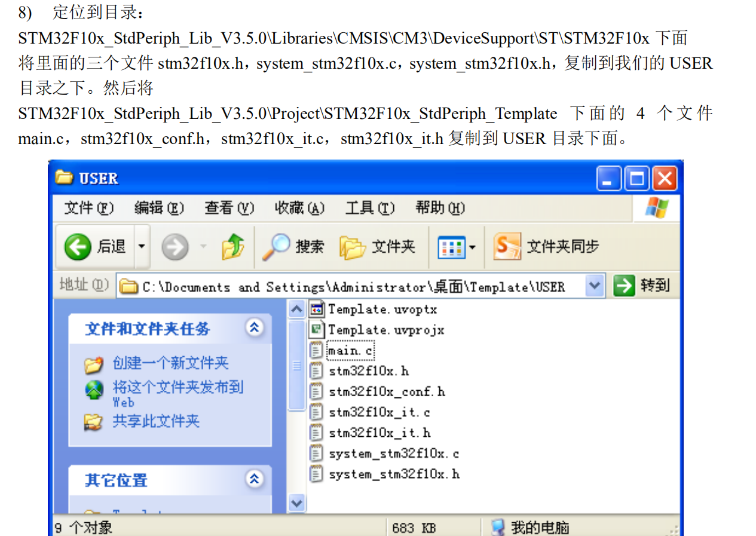This screenshot has height=536, width=756.
Task: Select stm32f10x_it.c file icon
Action: click(x=316, y=412)
